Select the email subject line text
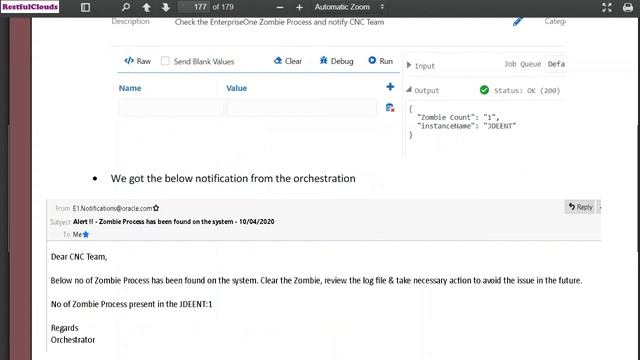 pos(173,222)
